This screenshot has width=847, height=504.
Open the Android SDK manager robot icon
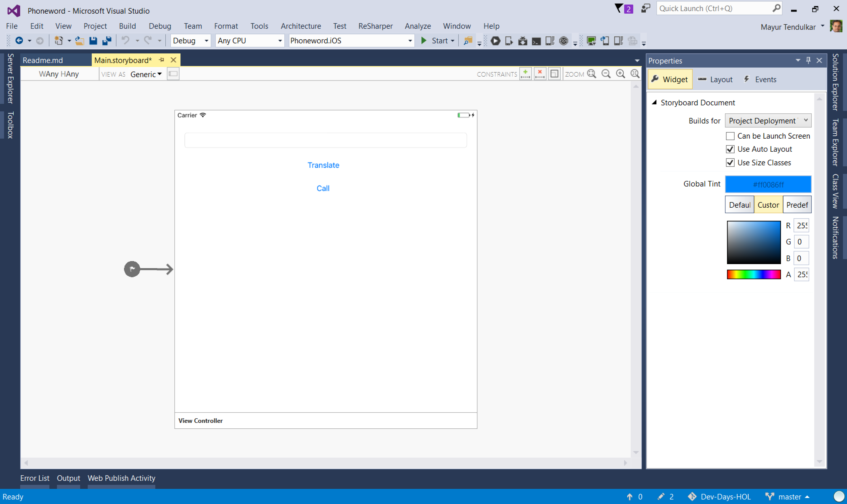pyautogui.click(x=523, y=41)
